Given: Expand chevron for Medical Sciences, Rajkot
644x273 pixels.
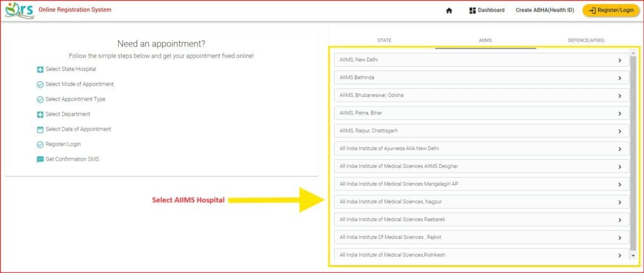Looking at the screenshot, I should (619, 238).
